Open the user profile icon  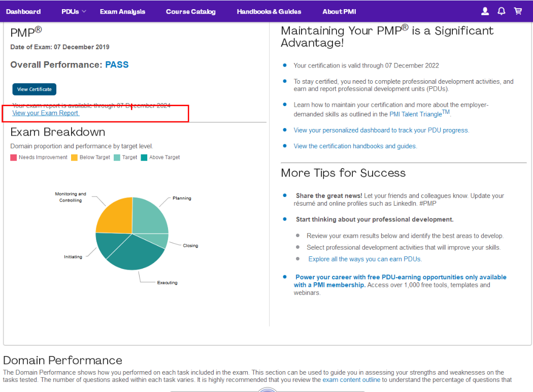485,11
